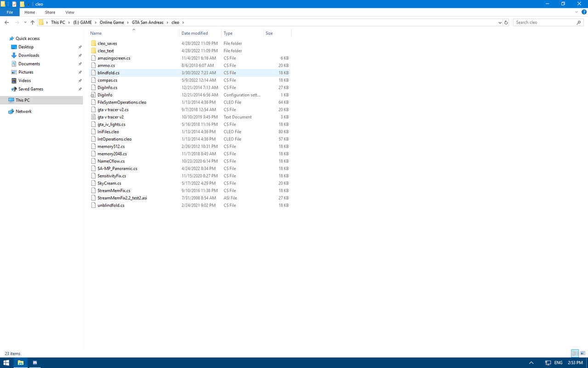The image size is (588, 368).
Task: Open Videos in the navigation pane
Action: coord(24,80)
